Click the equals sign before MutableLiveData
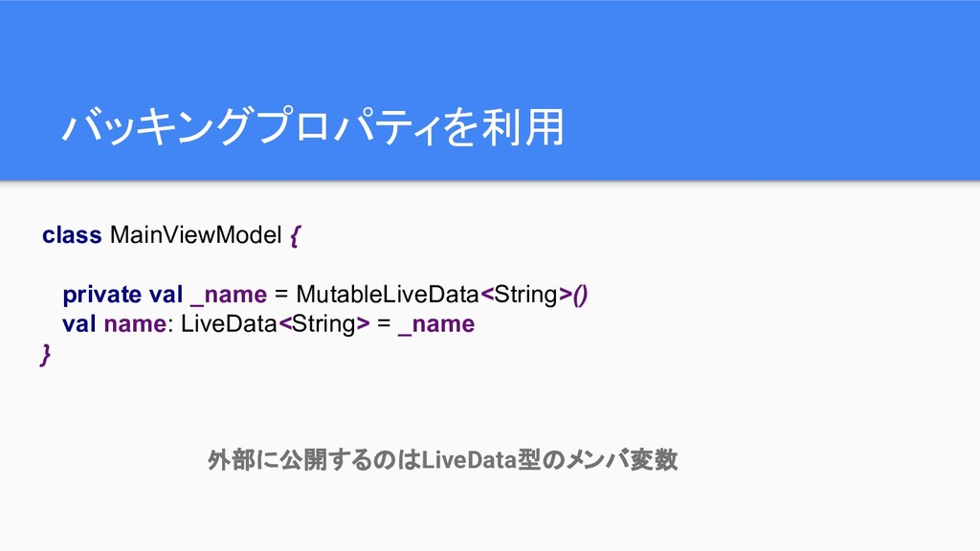Screen dimensions: 980x551 tap(281, 295)
